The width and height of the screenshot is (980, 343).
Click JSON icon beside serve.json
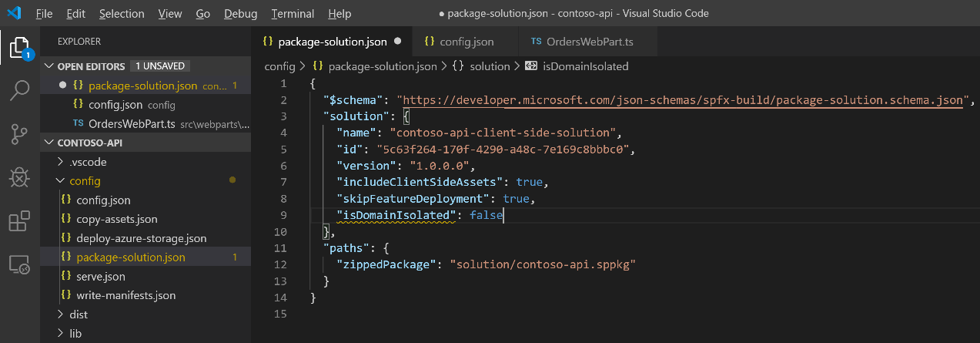[66, 276]
